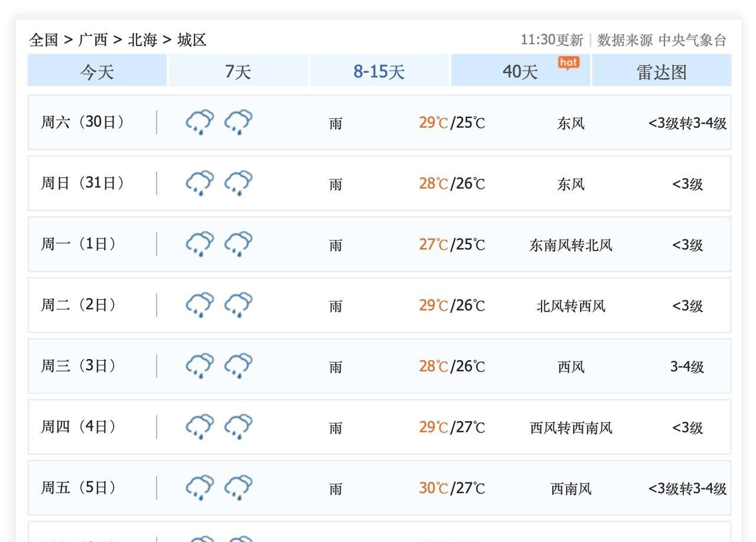Screen dimensions: 756x542
Task: Select the 8-15天 tab
Action: [x=379, y=71]
